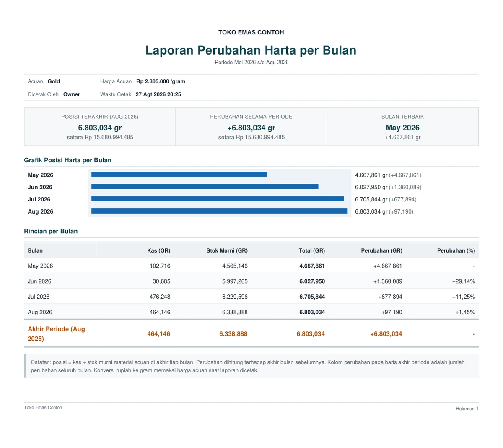Viewport: 503px width, 448px height.
Task: Select the Jul 2026 chart label
Action: click(39, 199)
